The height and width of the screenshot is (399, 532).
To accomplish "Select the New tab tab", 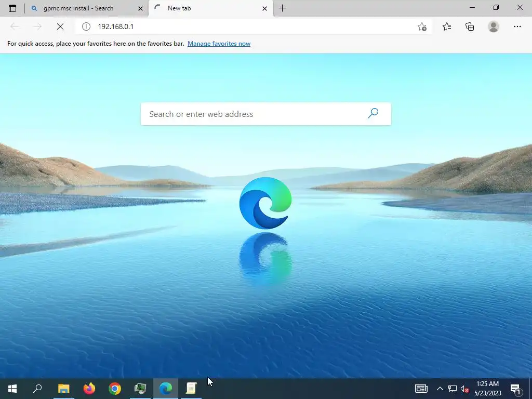I will pyautogui.click(x=210, y=8).
